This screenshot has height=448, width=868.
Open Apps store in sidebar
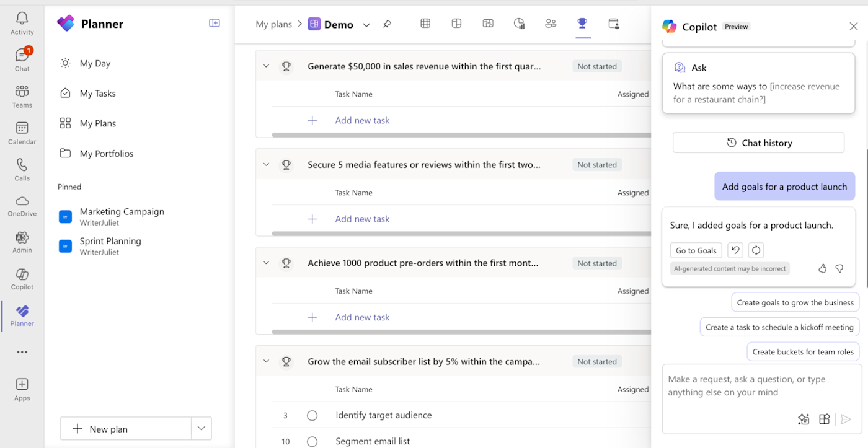tap(22, 390)
